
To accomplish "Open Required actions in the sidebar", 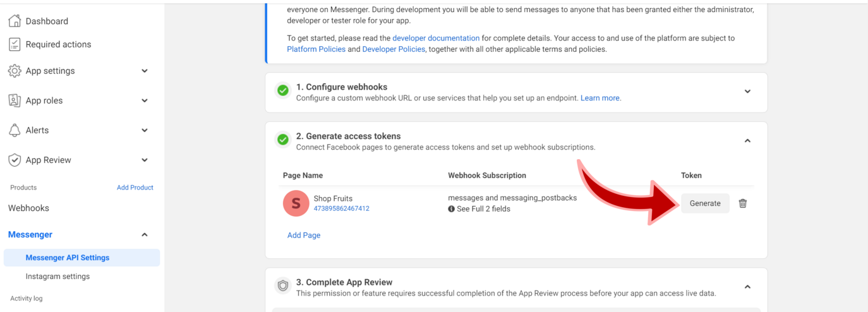I will pyautogui.click(x=58, y=44).
